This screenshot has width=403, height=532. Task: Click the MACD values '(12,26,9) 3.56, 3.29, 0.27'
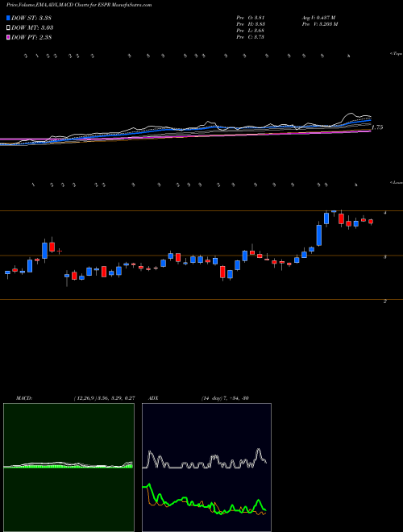(x=104, y=398)
